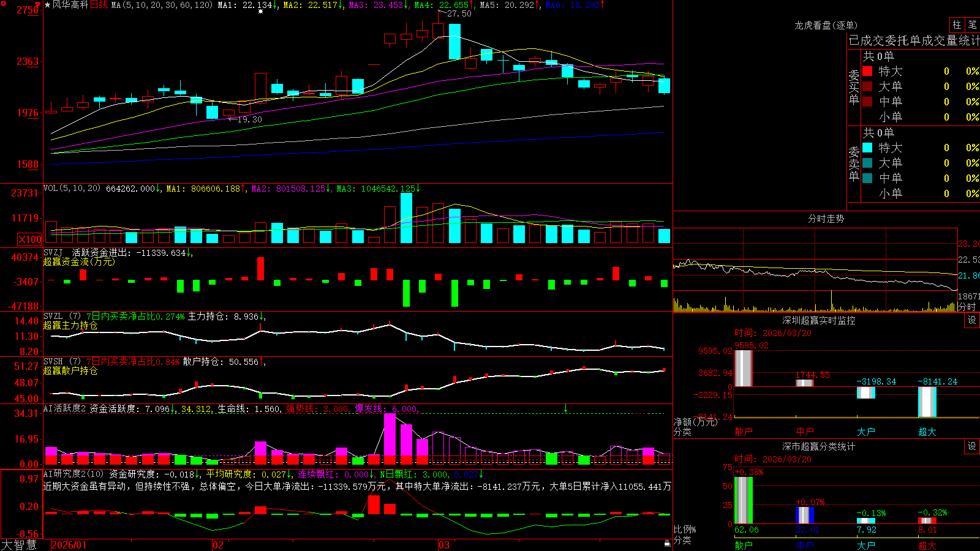Click the 19.30 low price annotation
Image resolution: width=980 pixels, height=551 pixels.
(x=249, y=119)
